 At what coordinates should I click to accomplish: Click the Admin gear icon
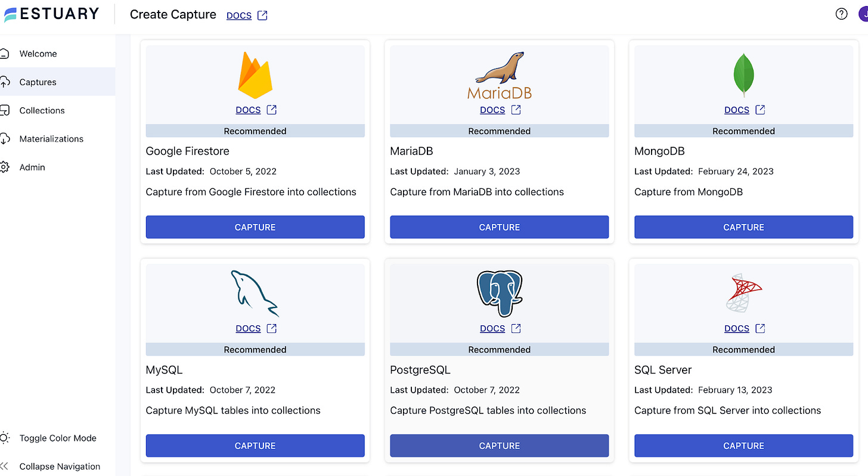(x=4, y=167)
